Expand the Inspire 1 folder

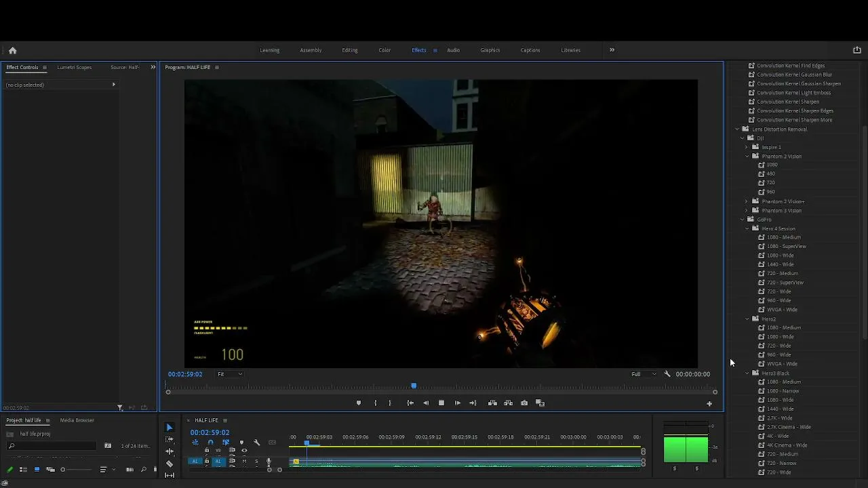[x=747, y=147]
